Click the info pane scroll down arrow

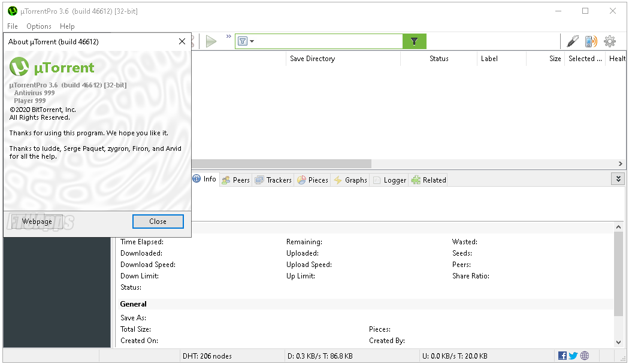618,342
